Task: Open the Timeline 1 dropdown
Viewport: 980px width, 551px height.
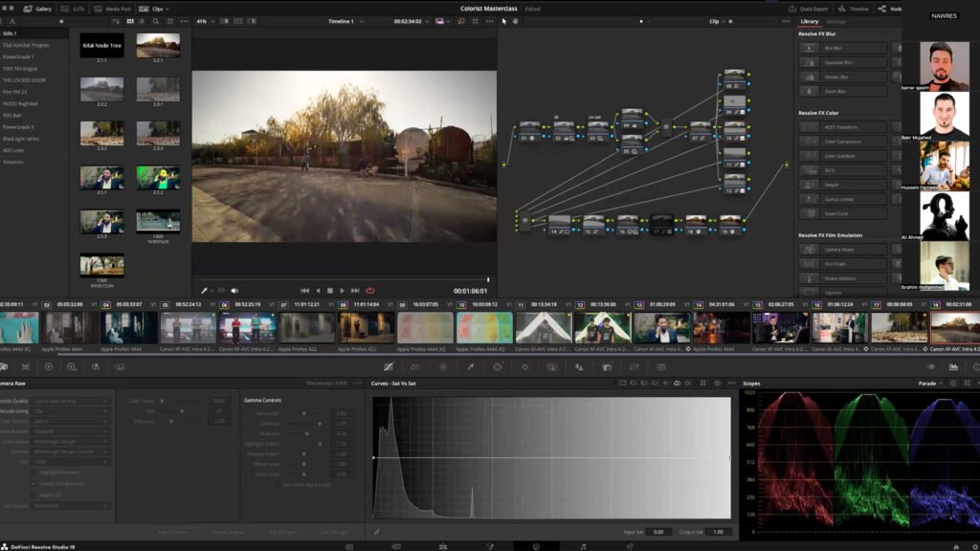Action: click(345, 21)
